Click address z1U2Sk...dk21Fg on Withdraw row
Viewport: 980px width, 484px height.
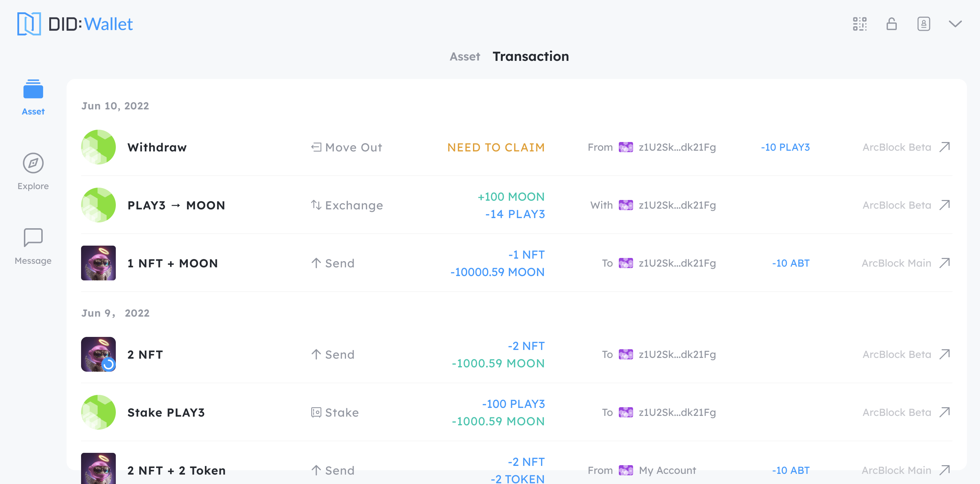[x=677, y=147]
